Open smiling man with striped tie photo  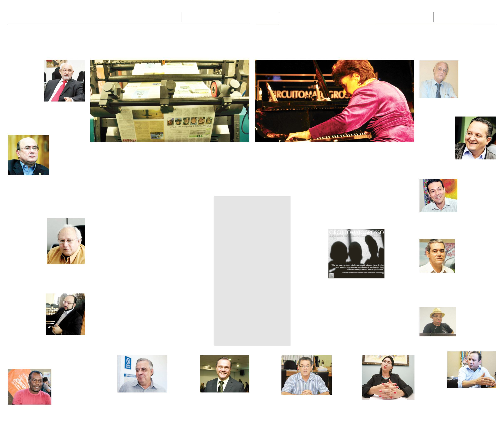224,374
